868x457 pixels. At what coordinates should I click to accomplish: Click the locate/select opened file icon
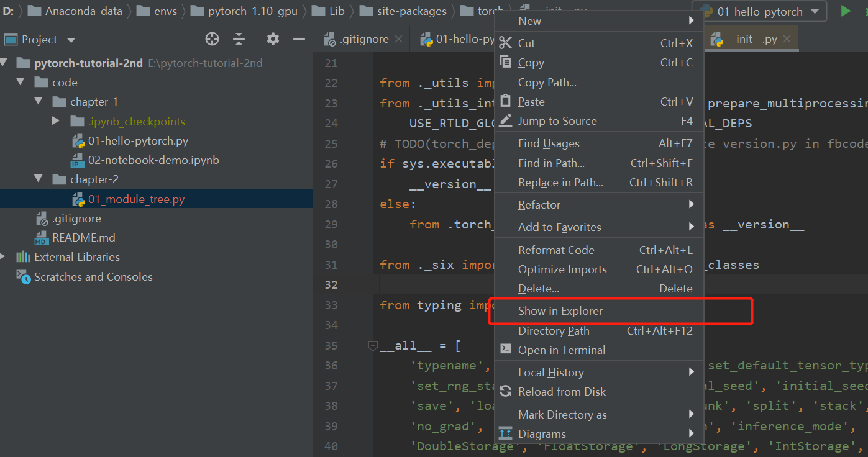point(212,39)
